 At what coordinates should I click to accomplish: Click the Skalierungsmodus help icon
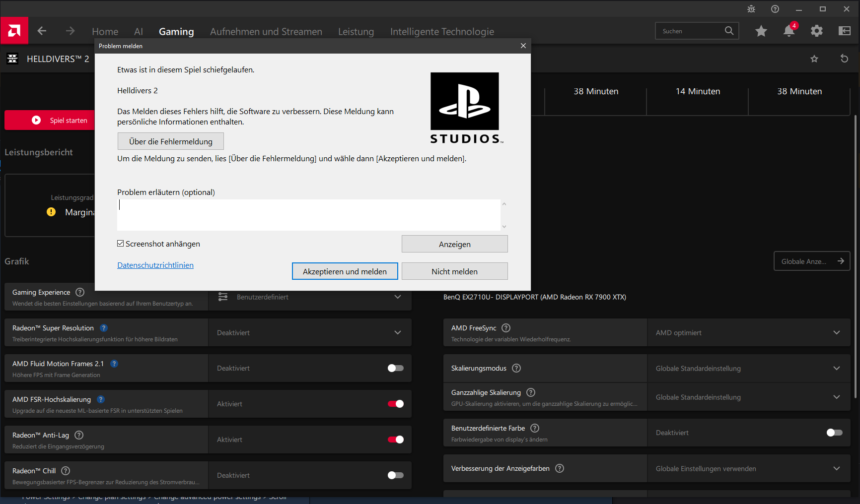click(516, 368)
